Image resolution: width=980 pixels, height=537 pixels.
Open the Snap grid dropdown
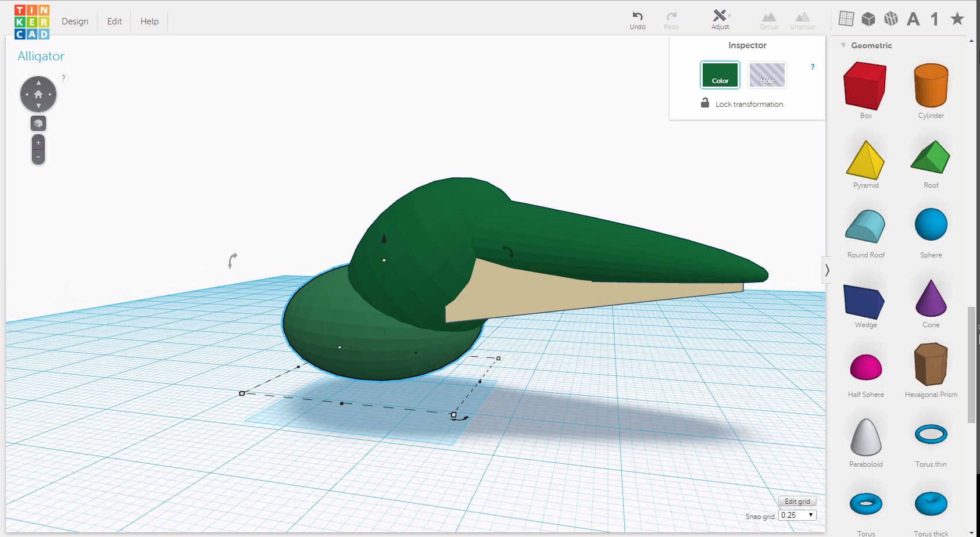(x=797, y=515)
